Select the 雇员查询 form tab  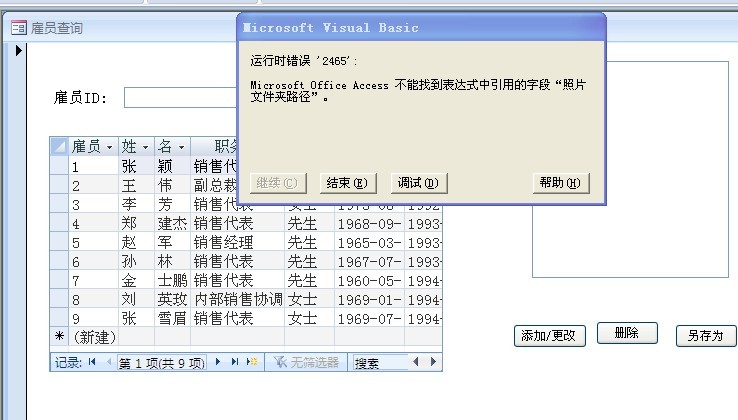[56, 28]
